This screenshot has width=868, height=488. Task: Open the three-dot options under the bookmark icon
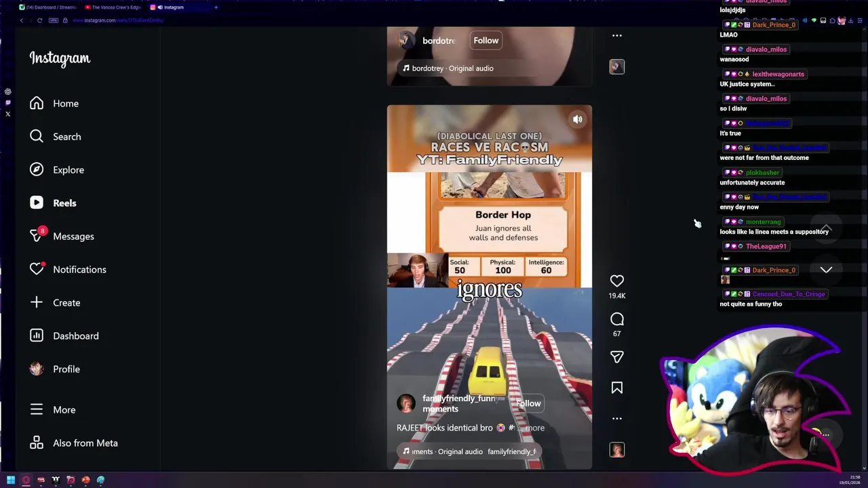(x=617, y=418)
